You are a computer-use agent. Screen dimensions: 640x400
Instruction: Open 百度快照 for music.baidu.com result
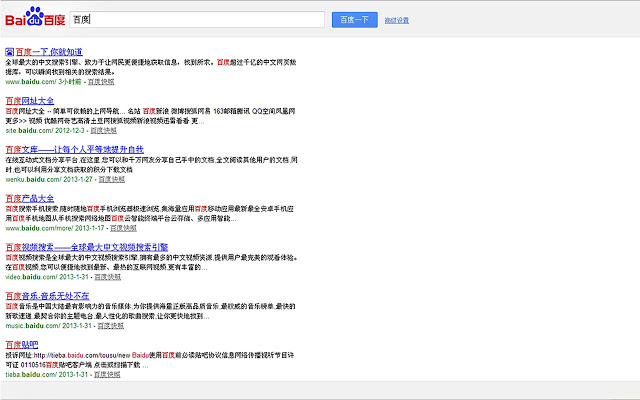[110, 326]
